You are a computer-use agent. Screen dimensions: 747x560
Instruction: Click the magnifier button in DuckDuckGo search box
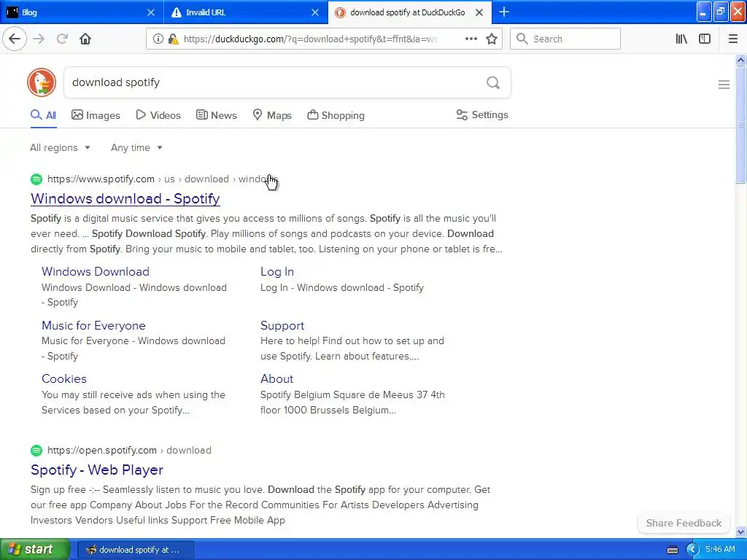coord(493,83)
